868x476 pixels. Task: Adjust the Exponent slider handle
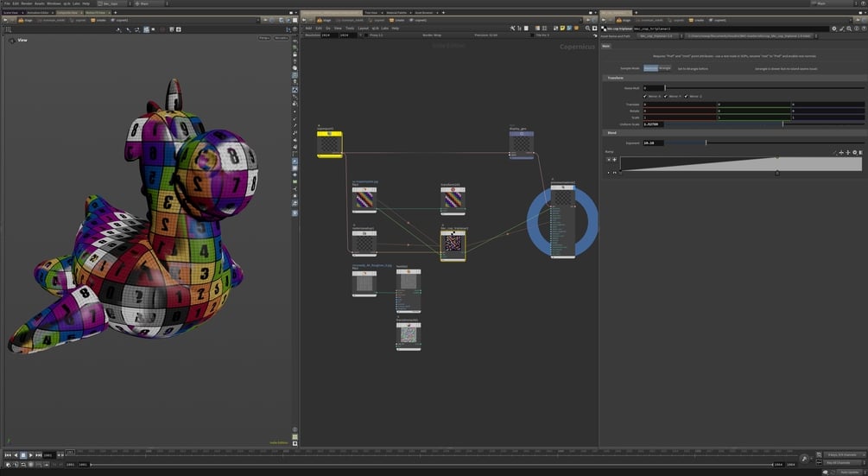(706, 143)
